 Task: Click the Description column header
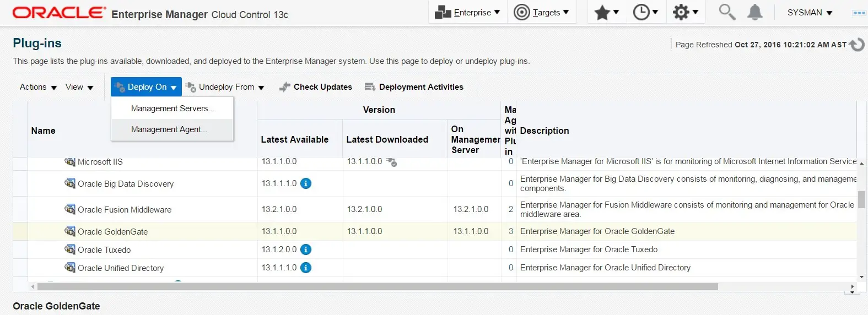(544, 131)
